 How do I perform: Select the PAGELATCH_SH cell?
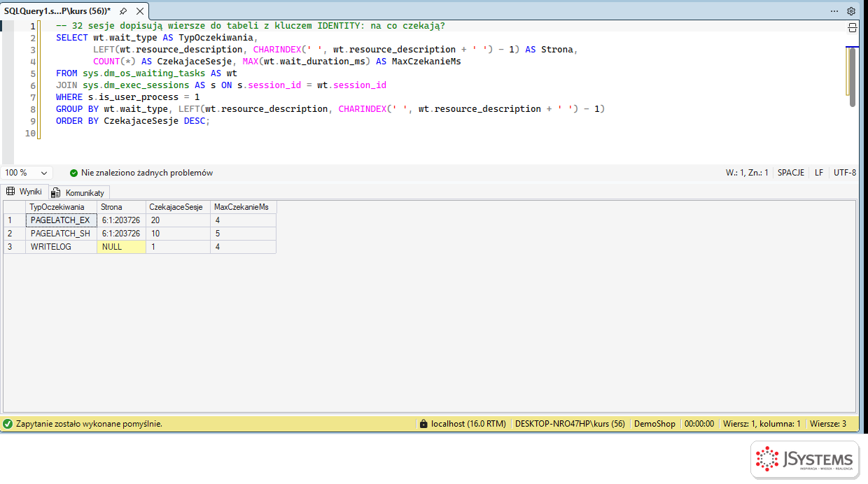61,234
